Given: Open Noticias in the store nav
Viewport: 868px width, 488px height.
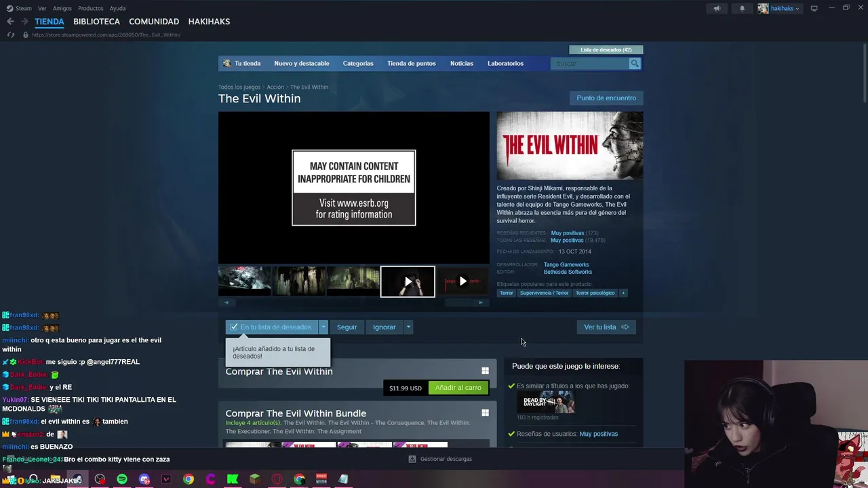Looking at the screenshot, I should (x=462, y=63).
